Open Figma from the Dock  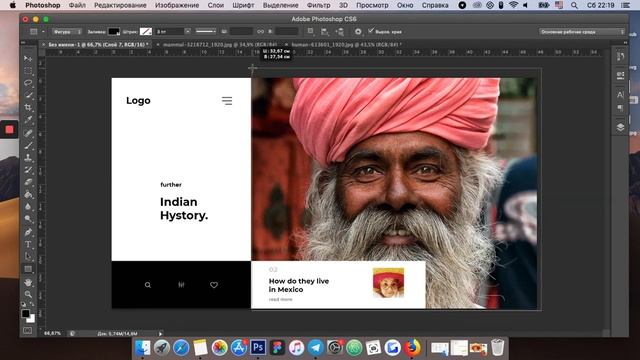tap(277, 348)
